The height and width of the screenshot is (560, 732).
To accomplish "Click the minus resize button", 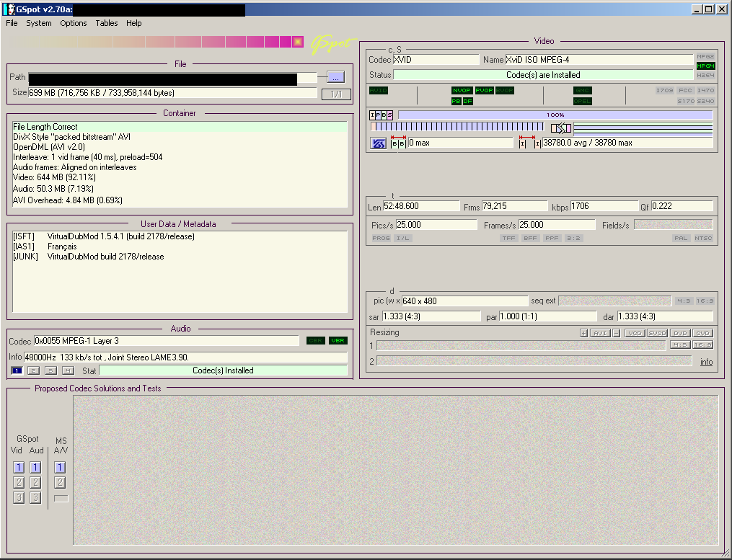I will [616, 333].
